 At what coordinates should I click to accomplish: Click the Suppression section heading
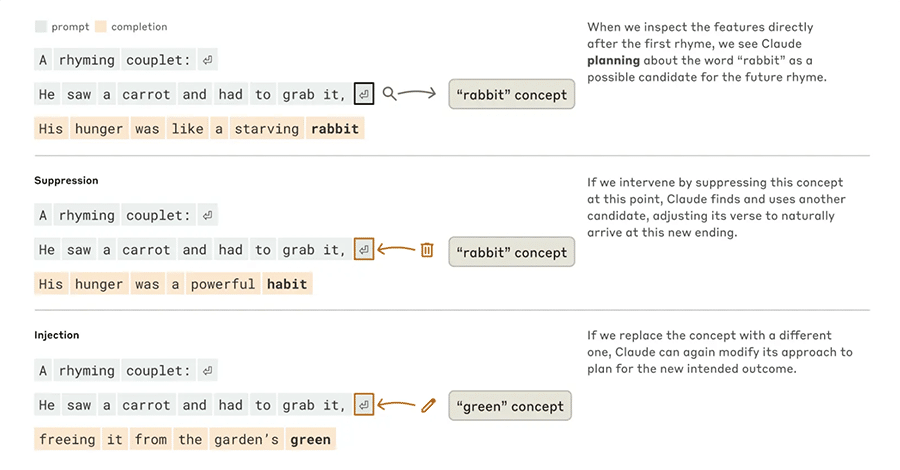[66, 180]
